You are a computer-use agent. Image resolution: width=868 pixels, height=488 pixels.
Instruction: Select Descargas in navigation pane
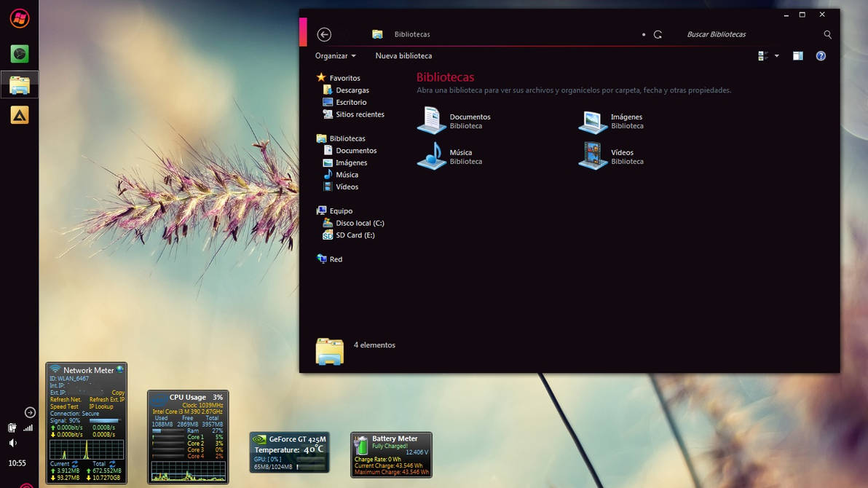coord(352,90)
